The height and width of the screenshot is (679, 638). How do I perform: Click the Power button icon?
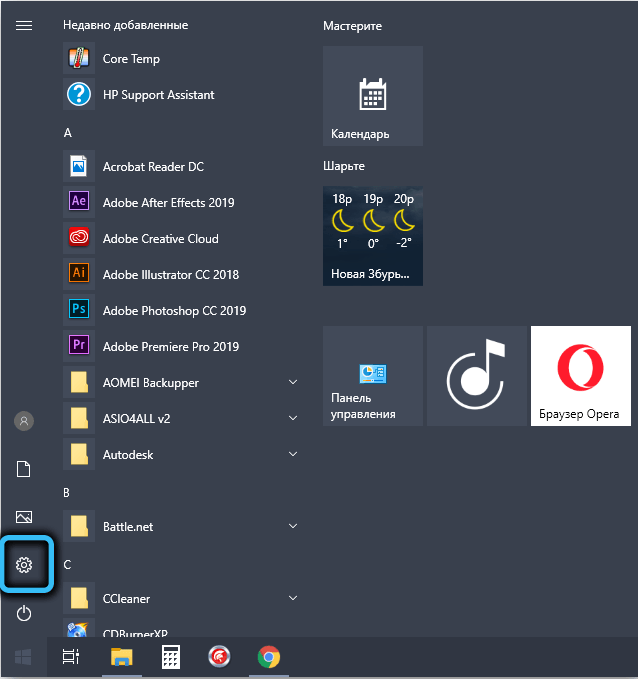click(24, 613)
